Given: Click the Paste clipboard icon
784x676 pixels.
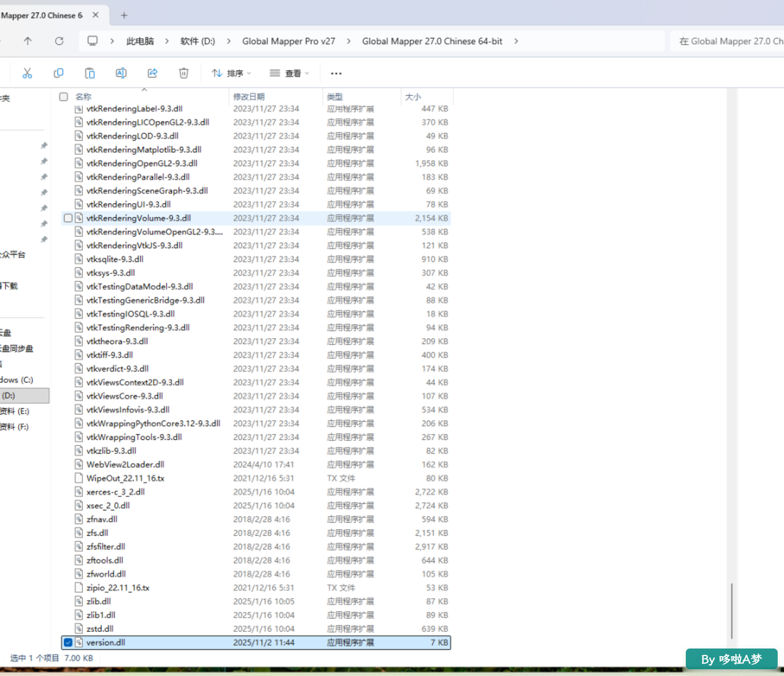Looking at the screenshot, I should pyautogui.click(x=90, y=73).
